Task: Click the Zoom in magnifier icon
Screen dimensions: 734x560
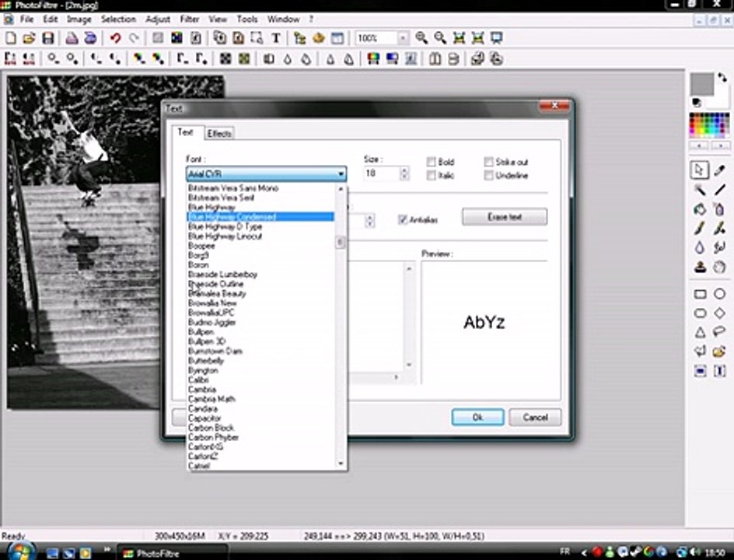Action: coord(421,38)
